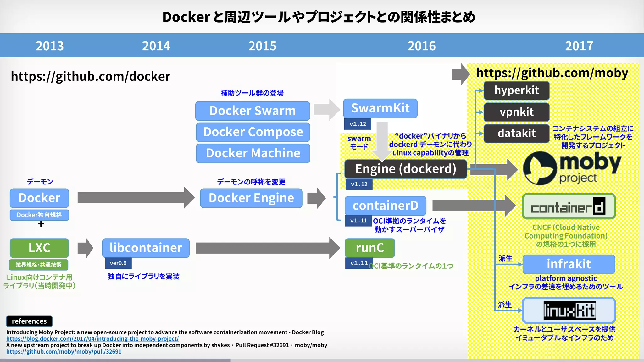Image resolution: width=644 pixels, height=362 pixels.
Task: Click the long arrow from libcontainer to runC
Action: tap(267, 248)
